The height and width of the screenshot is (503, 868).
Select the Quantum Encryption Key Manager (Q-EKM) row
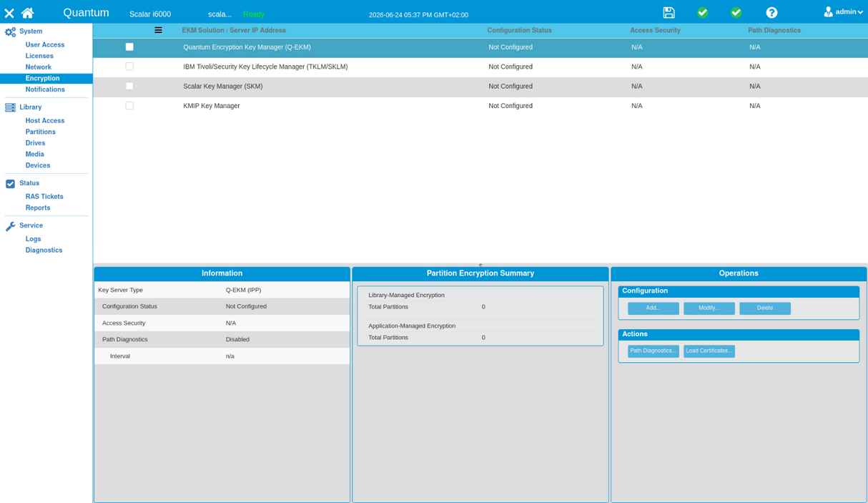click(x=480, y=47)
